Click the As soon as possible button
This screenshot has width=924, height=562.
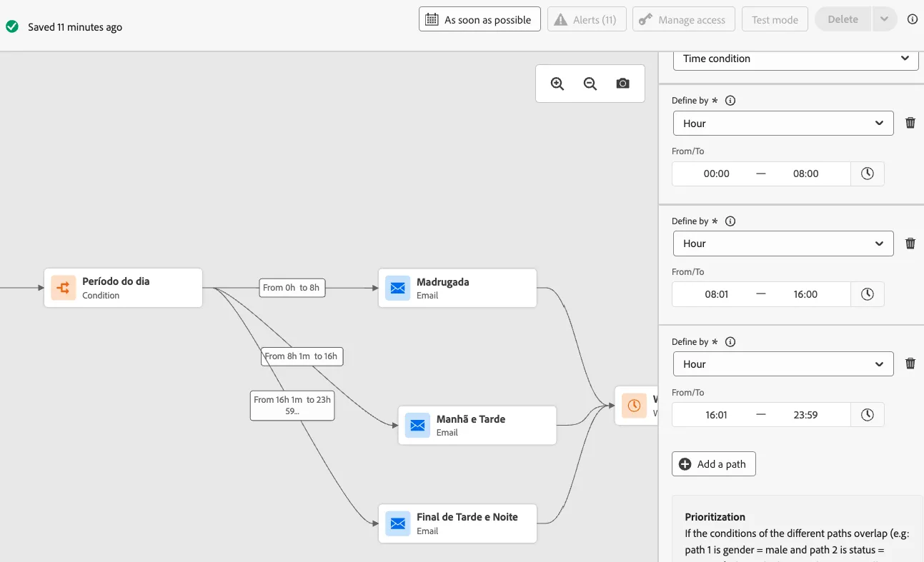480,19
